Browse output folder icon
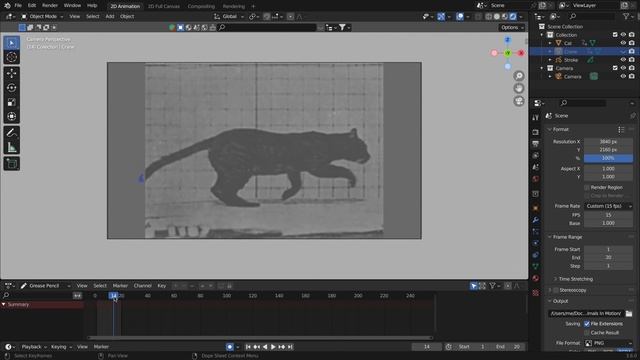 (629, 313)
